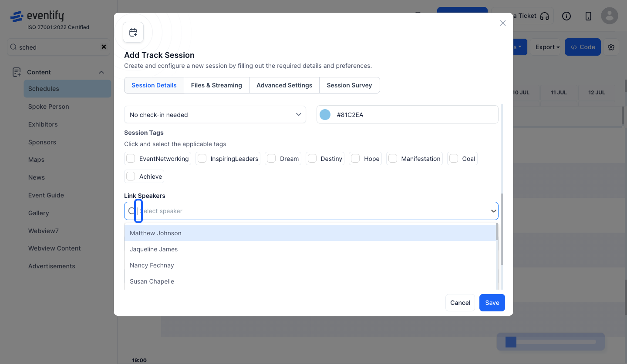Click the Eventify logo
The width and height of the screenshot is (627, 364).
(37, 17)
